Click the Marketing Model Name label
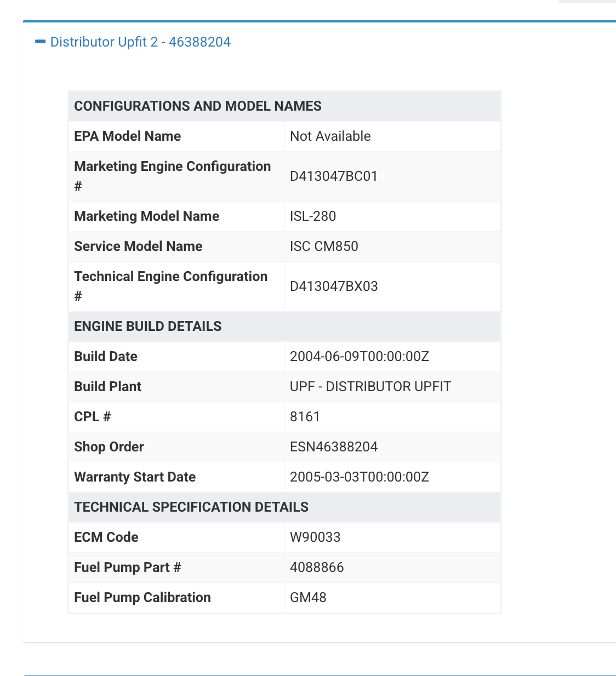616x676 pixels. (x=147, y=216)
